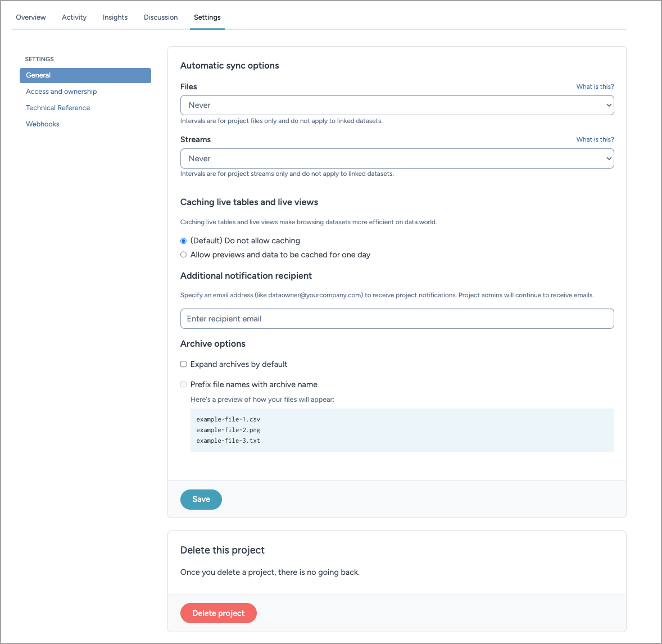Click 'Once you delete a project' warning text
This screenshot has height=644, width=662.
pyautogui.click(x=270, y=572)
